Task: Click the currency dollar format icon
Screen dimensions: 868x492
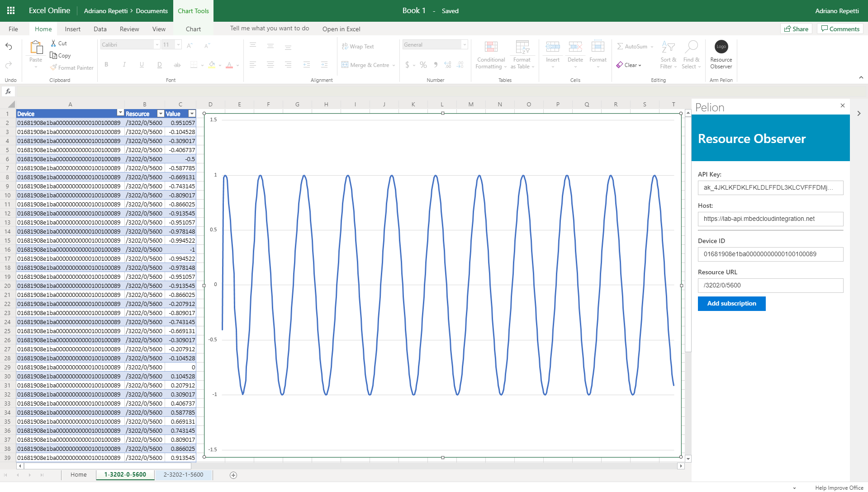Action: (407, 65)
